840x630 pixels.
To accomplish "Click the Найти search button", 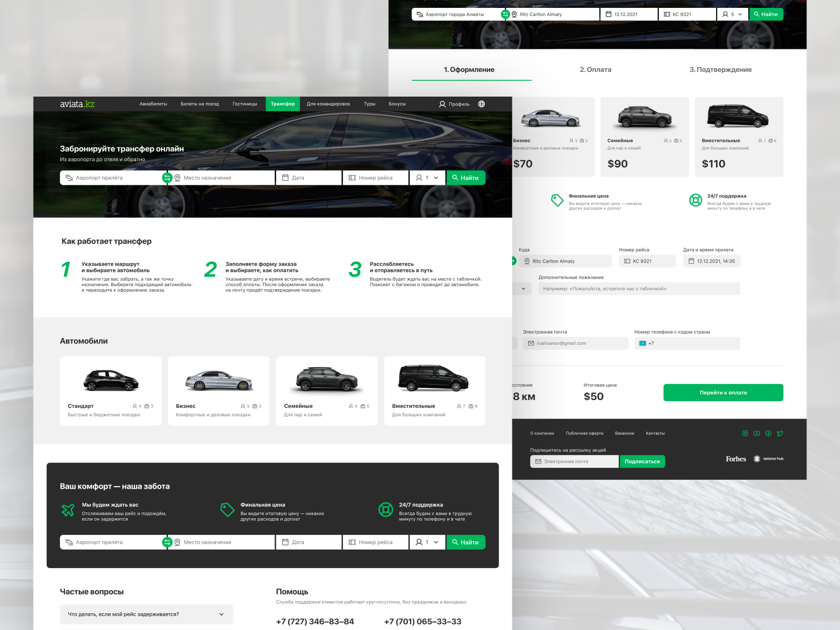I will click(x=466, y=177).
